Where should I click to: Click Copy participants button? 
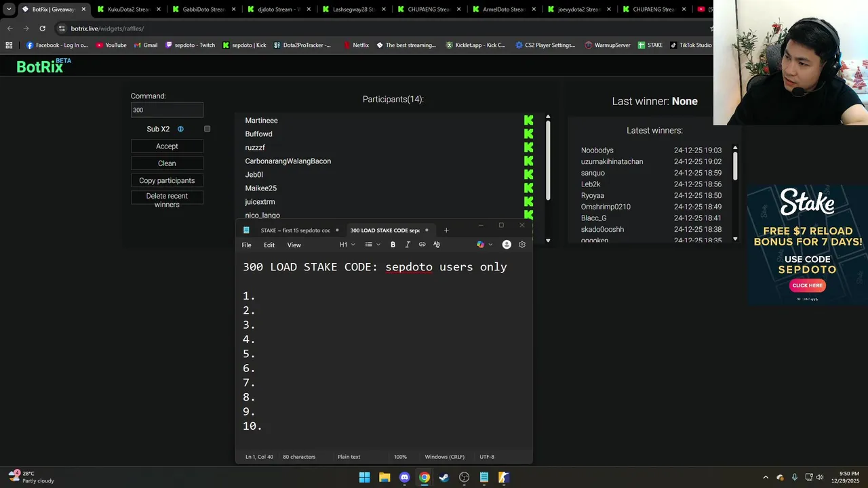[x=167, y=180]
